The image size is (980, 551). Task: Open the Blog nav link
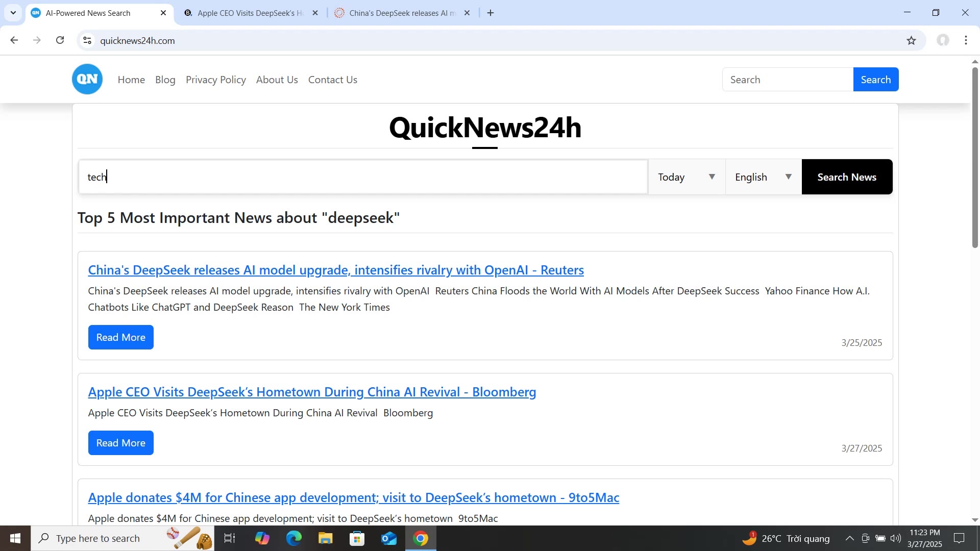click(165, 80)
